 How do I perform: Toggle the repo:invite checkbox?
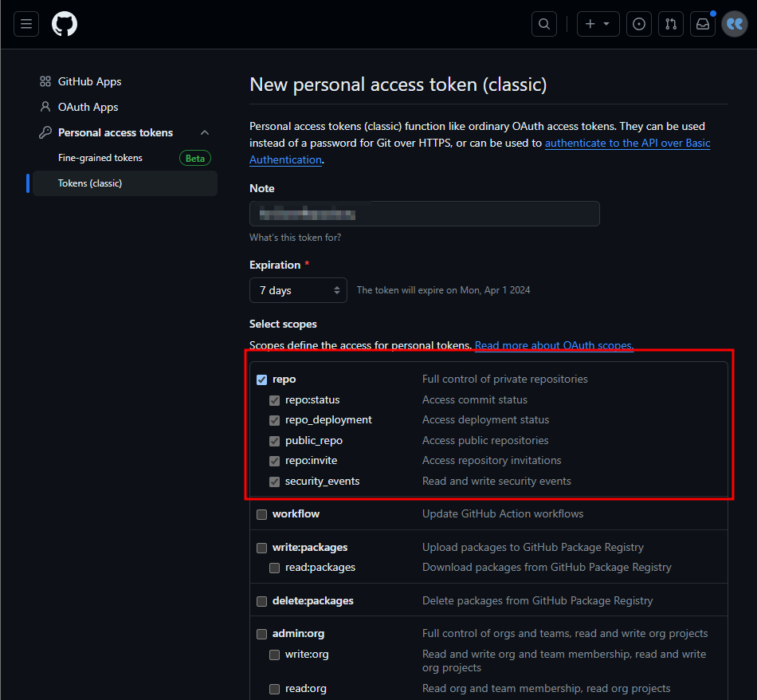point(274,461)
